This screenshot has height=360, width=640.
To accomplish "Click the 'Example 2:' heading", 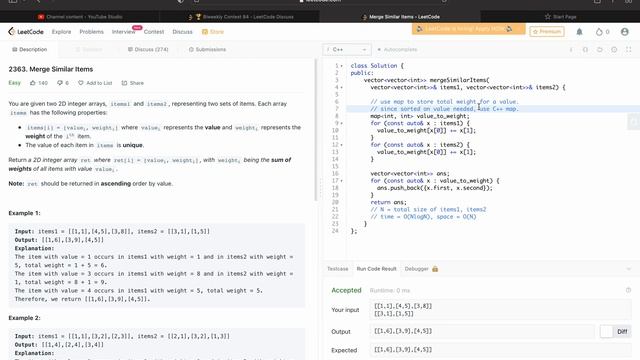I will click(24, 318).
